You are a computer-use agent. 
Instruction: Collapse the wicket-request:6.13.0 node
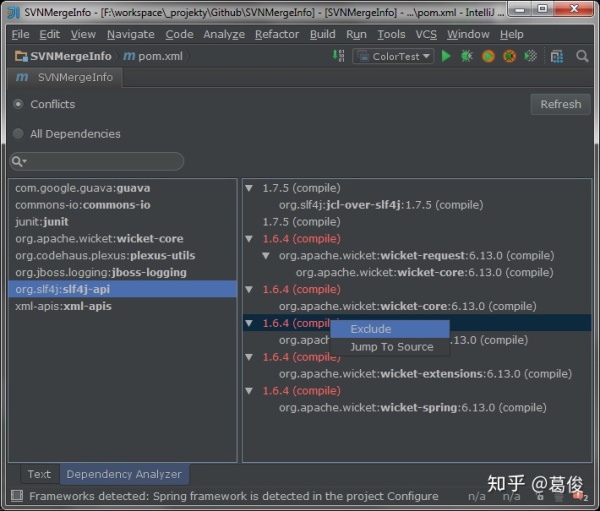(x=266, y=256)
